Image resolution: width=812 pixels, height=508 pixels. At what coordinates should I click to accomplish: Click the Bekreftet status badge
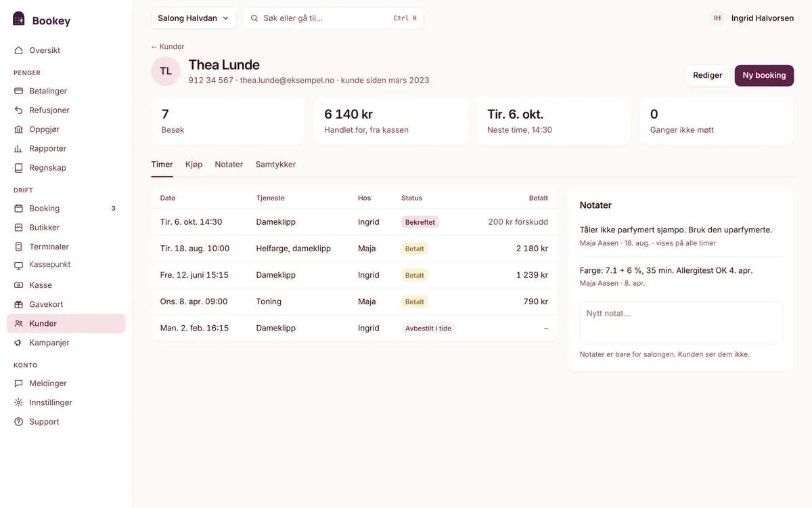pyautogui.click(x=420, y=222)
